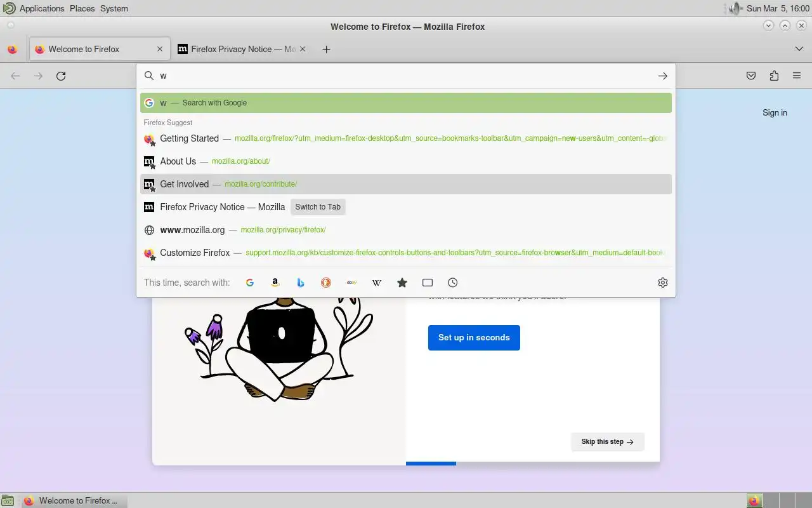Click the Firefox View pinned icon

point(12,50)
